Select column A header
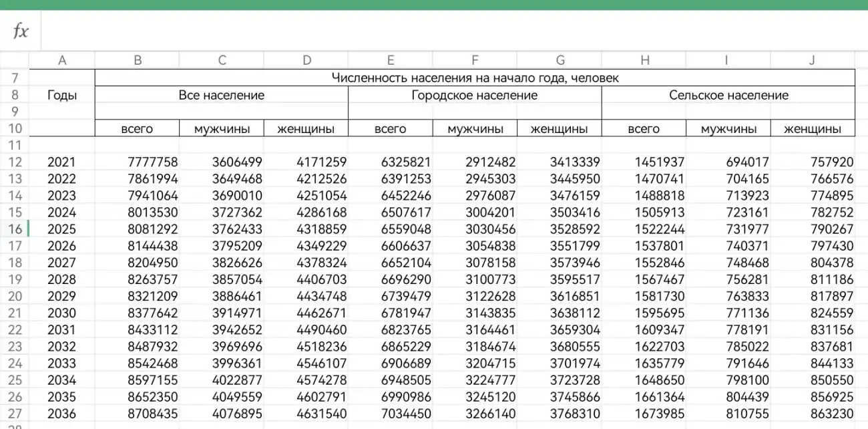Viewport: 868px width, 429px height. [62, 60]
